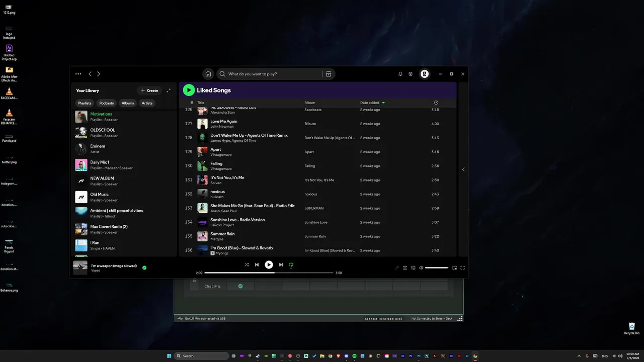The height and width of the screenshot is (362, 644).
Task: Expand the right side panel arrow
Action: pyautogui.click(x=463, y=169)
